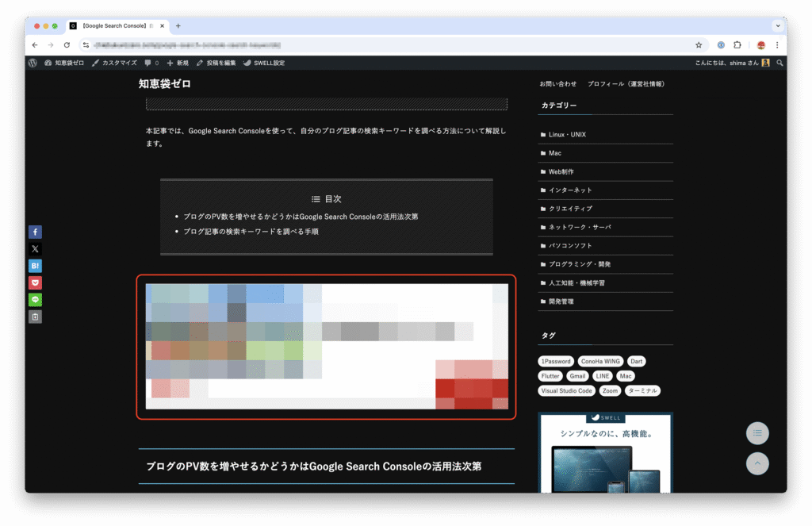The image size is (812, 526).
Task: Select the Visual Studio Code tag
Action: (x=566, y=391)
